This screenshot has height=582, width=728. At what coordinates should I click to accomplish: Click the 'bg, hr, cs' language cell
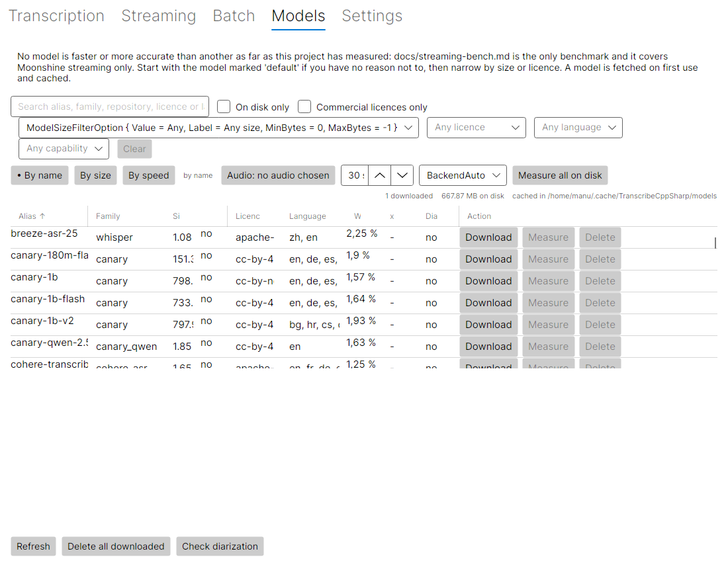314,325
